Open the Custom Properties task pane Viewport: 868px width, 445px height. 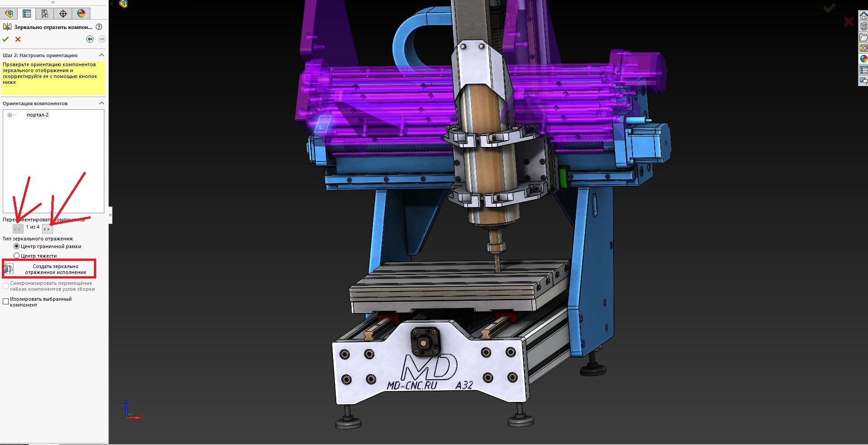[x=863, y=70]
